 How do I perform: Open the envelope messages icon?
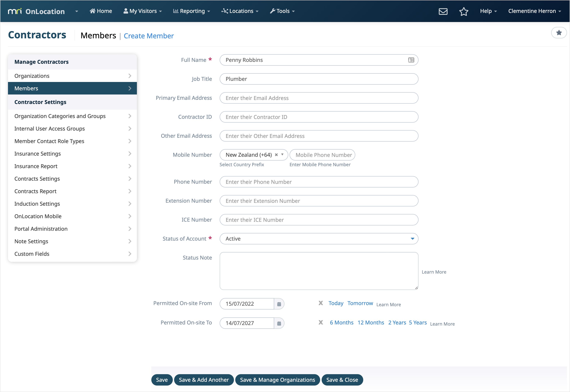click(x=443, y=11)
